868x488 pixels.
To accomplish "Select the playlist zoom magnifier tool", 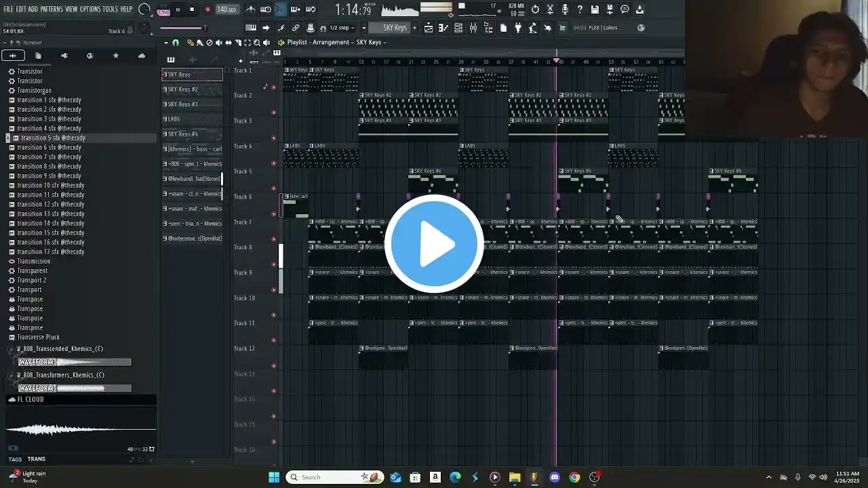I will tap(256, 42).
